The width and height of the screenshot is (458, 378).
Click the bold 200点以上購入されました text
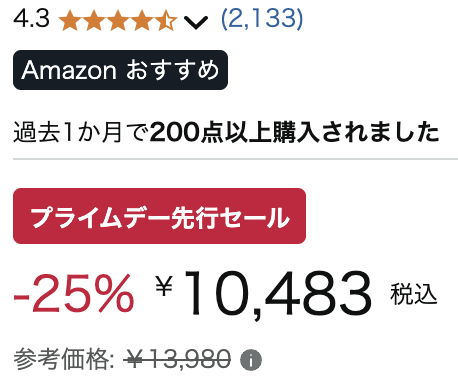[294, 133]
